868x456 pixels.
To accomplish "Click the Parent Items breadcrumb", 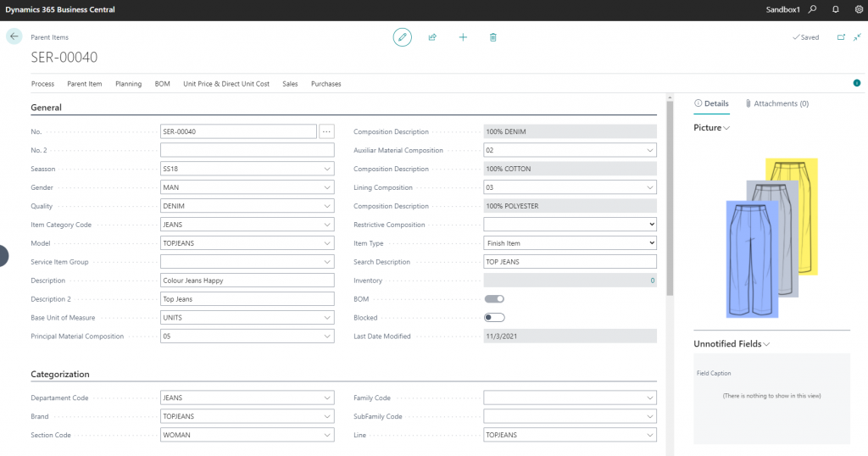I will (x=50, y=37).
